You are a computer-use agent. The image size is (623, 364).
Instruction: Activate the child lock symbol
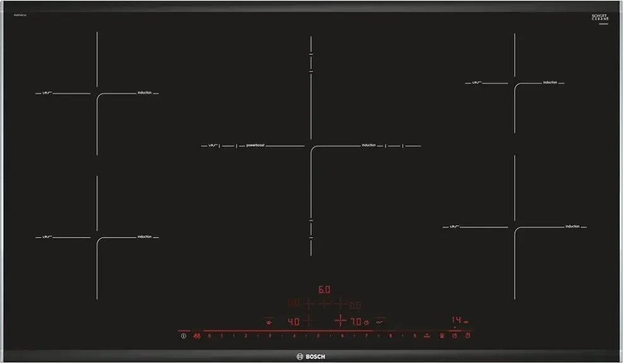click(x=197, y=336)
